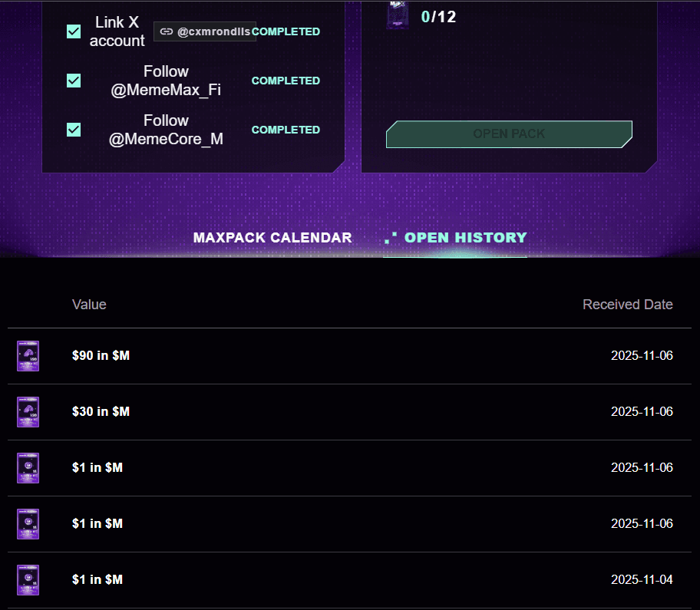The height and width of the screenshot is (610, 700).
Task: Click the Value column header
Action: [89, 305]
